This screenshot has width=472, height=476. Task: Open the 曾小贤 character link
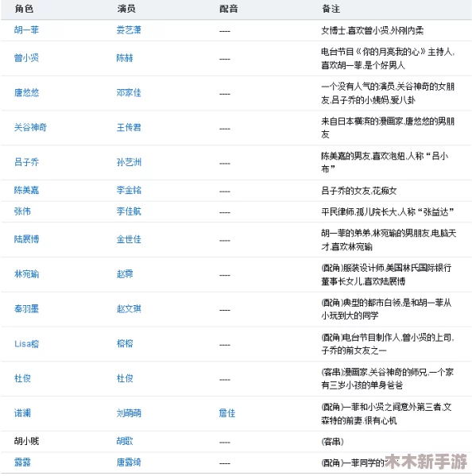tap(26, 58)
